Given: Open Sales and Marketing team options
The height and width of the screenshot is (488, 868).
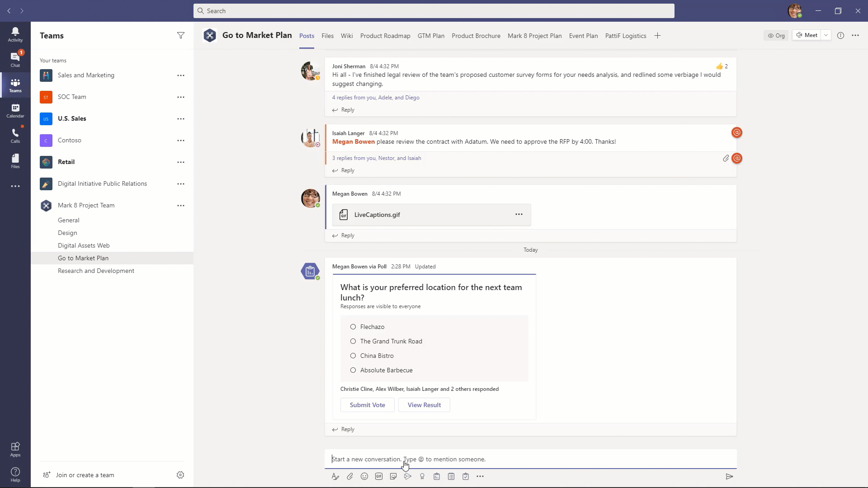Looking at the screenshot, I should pyautogui.click(x=181, y=75).
